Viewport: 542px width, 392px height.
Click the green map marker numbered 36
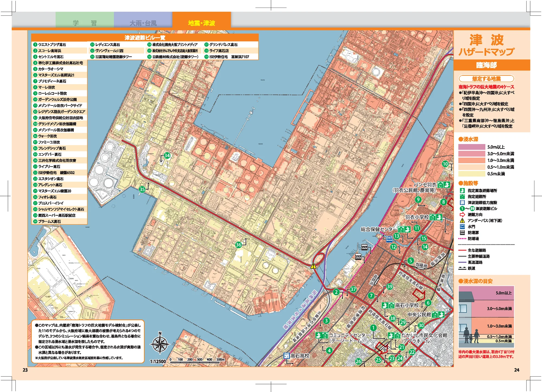[238, 245]
